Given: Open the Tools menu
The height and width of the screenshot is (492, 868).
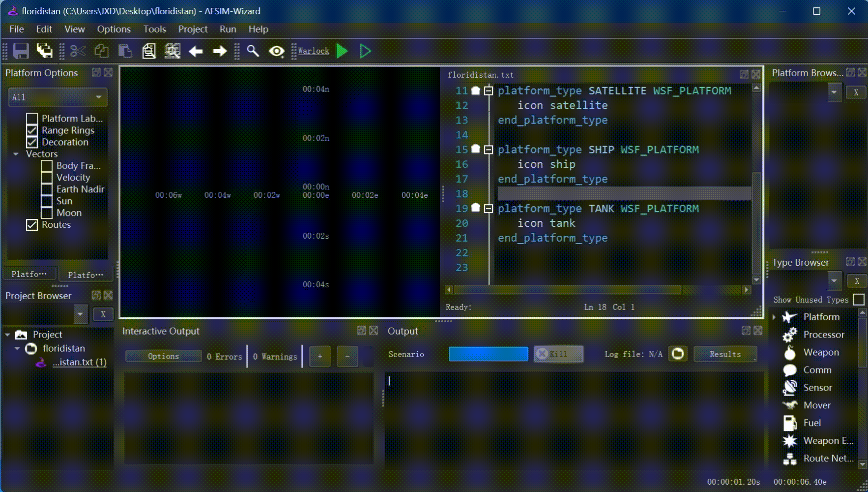Looking at the screenshot, I should (x=154, y=29).
